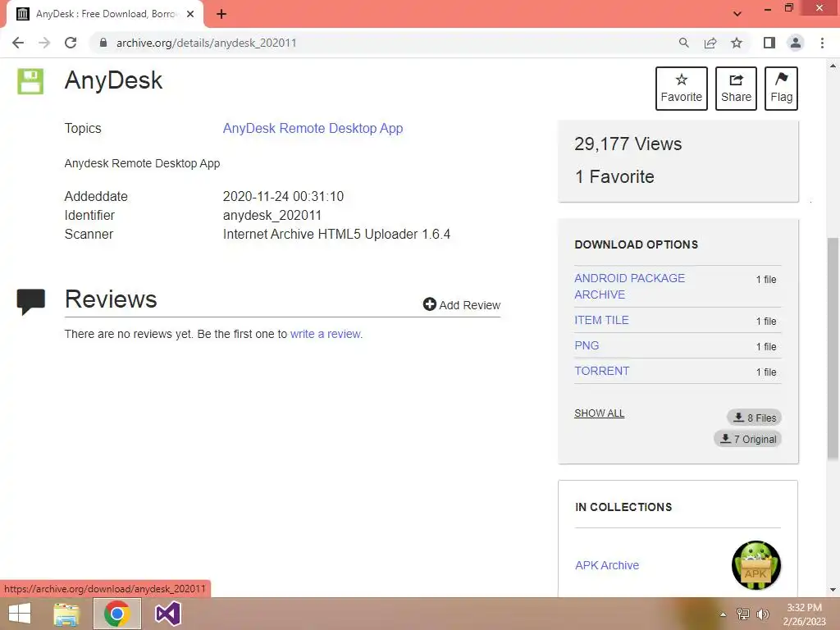This screenshot has height=630, width=840.
Task: Click SHOW ALL downloads
Action: point(600,413)
